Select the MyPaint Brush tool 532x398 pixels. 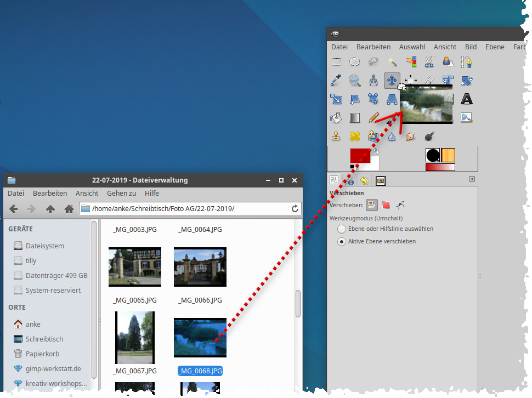click(467, 118)
